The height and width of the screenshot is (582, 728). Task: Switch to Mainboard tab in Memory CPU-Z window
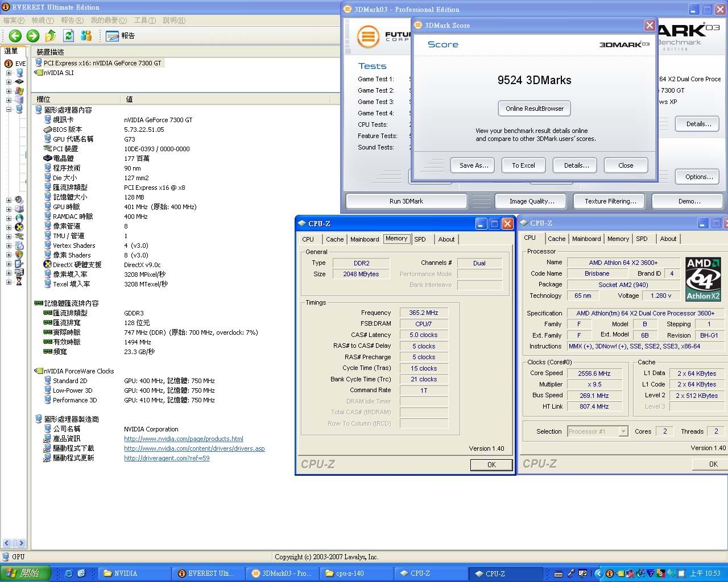click(x=365, y=239)
